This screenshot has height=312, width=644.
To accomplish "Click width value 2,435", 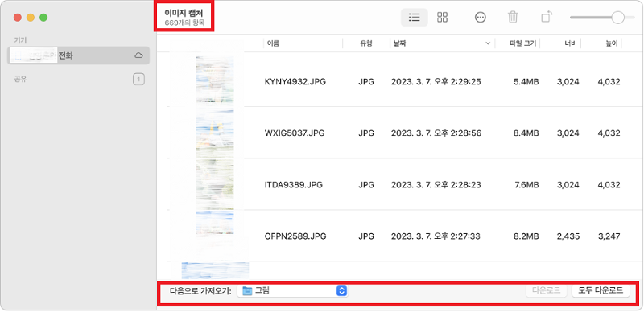I will pyautogui.click(x=568, y=237).
